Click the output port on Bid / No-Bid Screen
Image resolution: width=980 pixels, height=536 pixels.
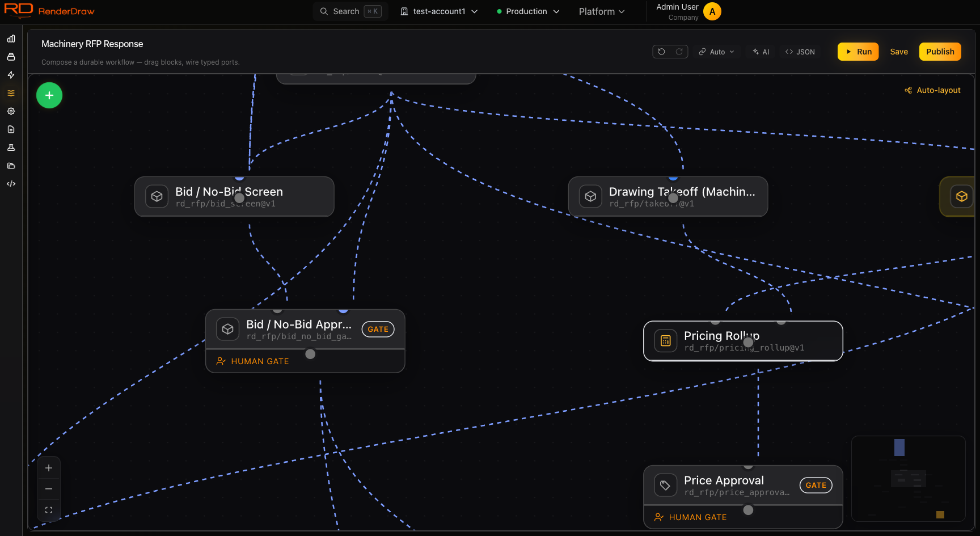239,198
